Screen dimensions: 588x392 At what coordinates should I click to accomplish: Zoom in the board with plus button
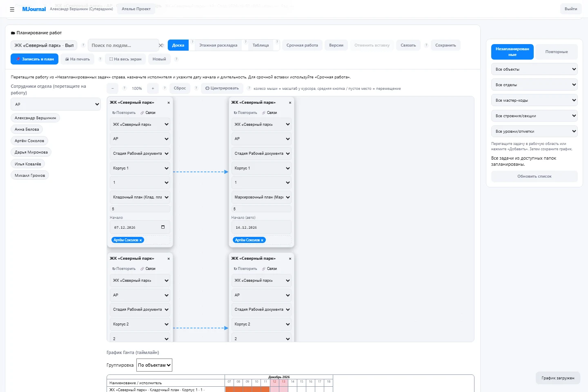click(153, 88)
